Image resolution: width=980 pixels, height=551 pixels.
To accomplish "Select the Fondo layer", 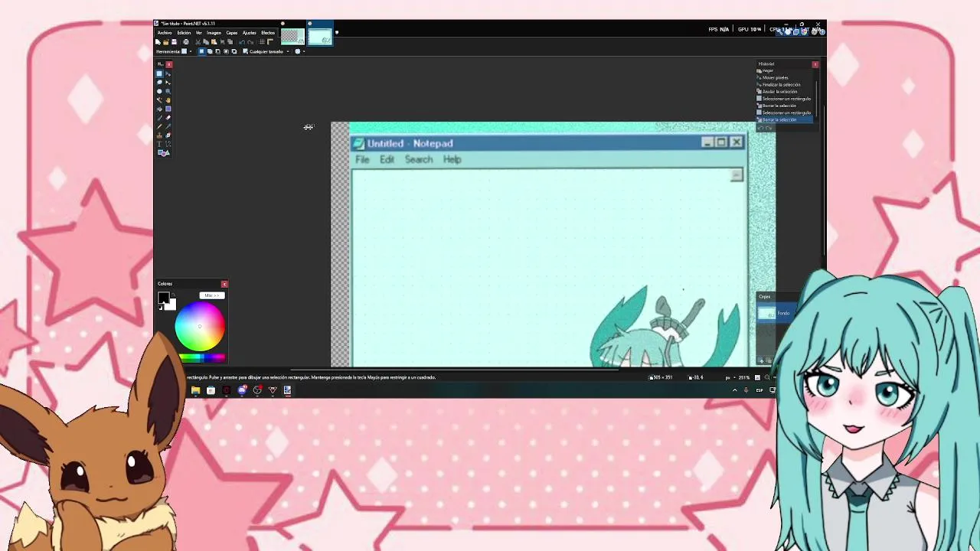I will coord(775,312).
